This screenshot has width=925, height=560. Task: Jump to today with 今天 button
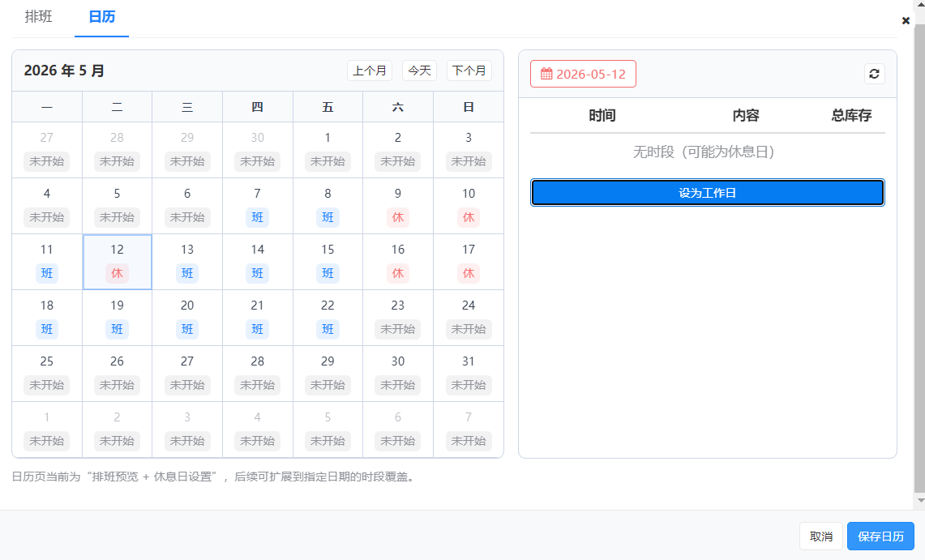tap(419, 71)
